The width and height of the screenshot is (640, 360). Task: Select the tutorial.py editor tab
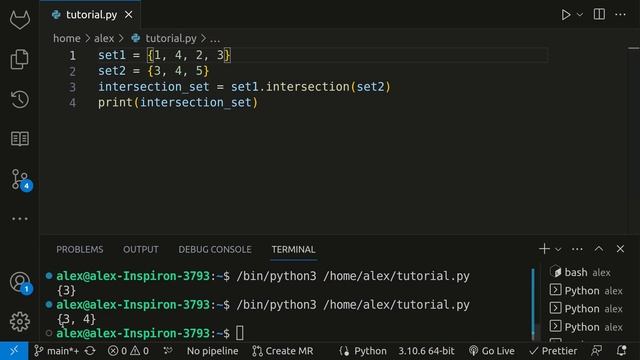pyautogui.click(x=91, y=15)
